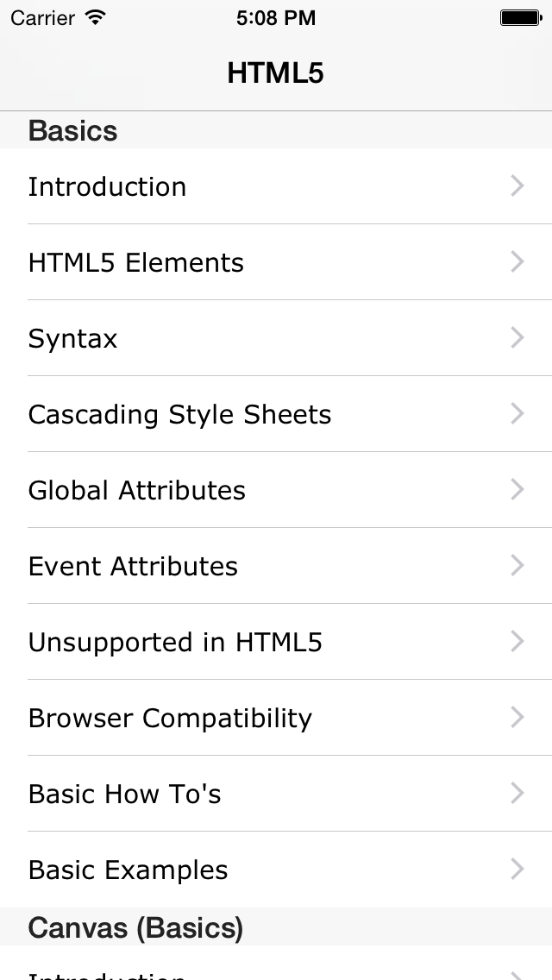Select the Carrier label

tap(43, 18)
